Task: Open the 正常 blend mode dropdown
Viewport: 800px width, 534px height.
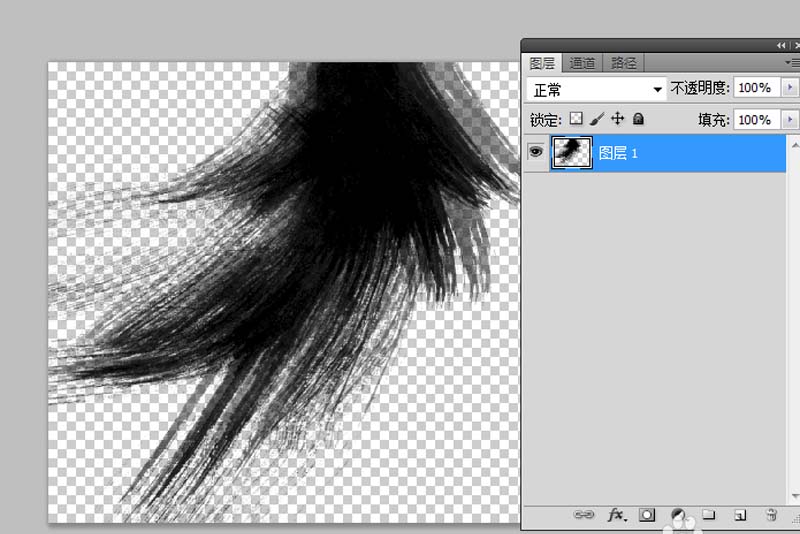Action: [597, 89]
